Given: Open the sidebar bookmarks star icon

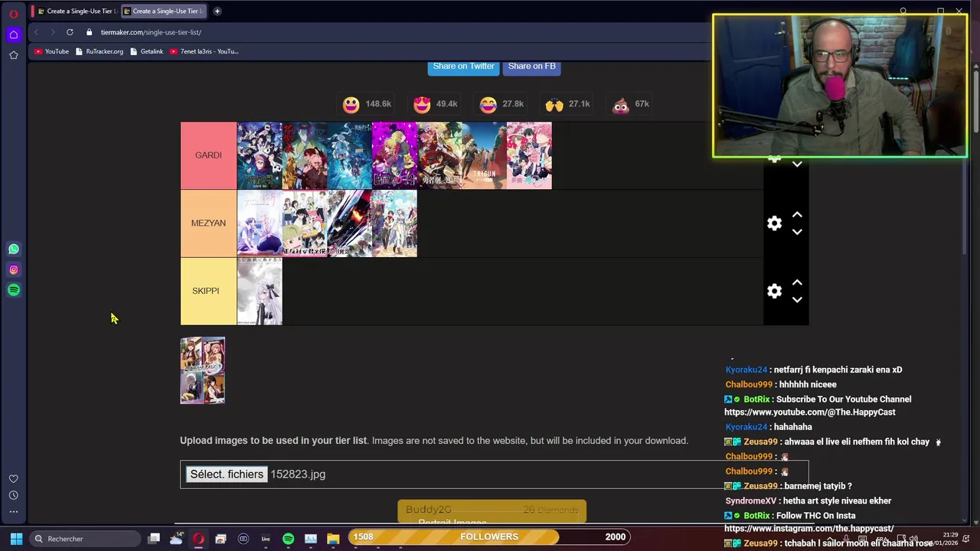Looking at the screenshot, I should pyautogui.click(x=14, y=55).
